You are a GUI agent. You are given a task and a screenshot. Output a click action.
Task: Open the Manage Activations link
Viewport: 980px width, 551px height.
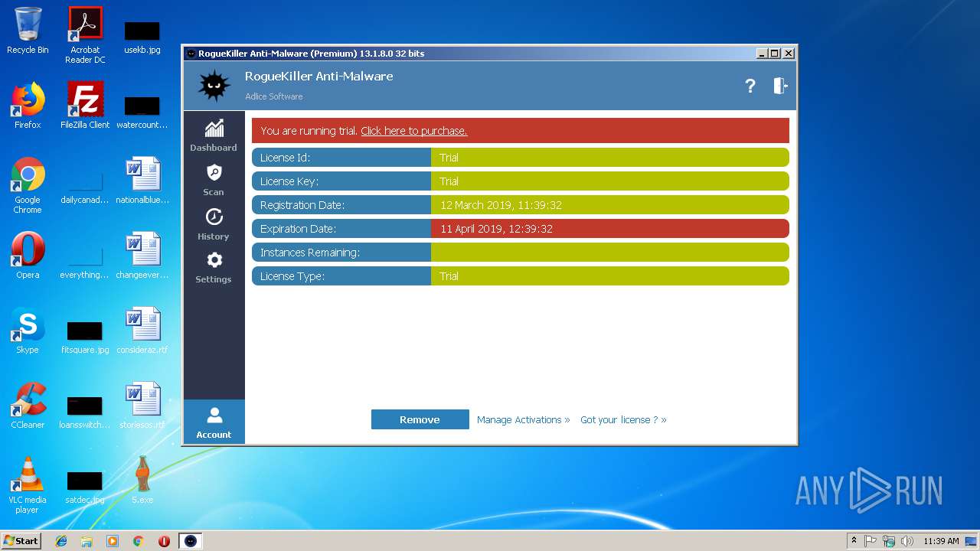pos(523,419)
